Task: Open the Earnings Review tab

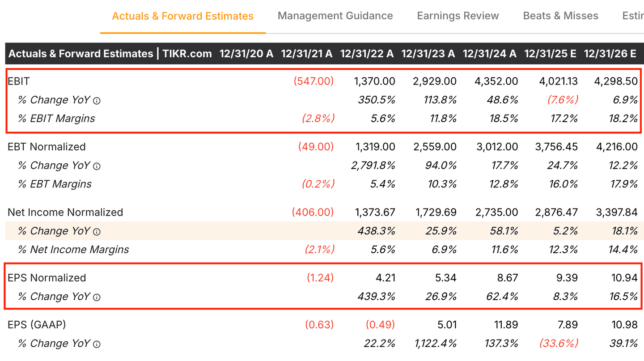Action: pos(458,16)
